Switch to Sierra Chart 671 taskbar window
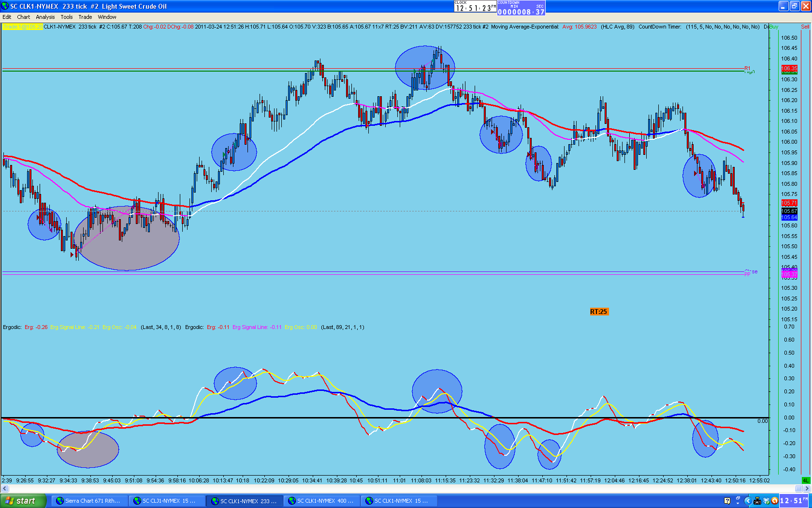The image size is (812, 508). (x=89, y=501)
